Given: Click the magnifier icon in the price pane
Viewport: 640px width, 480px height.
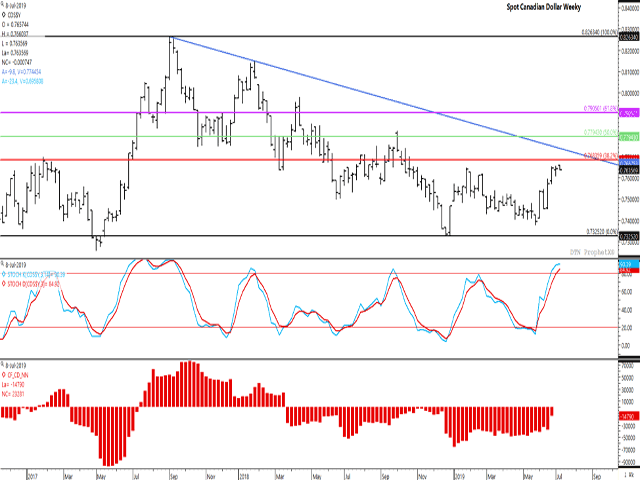Looking at the screenshot, I should pyautogui.click(x=2, y=6).
